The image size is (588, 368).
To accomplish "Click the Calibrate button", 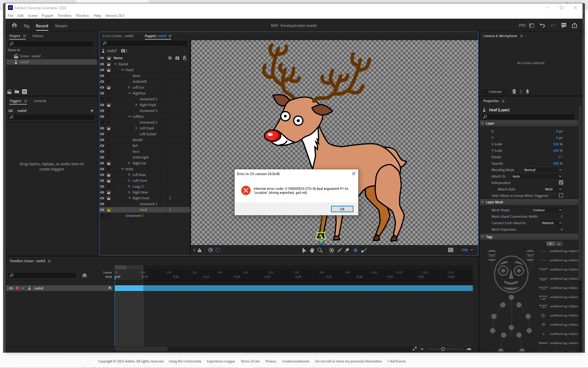I will [495, 92].
